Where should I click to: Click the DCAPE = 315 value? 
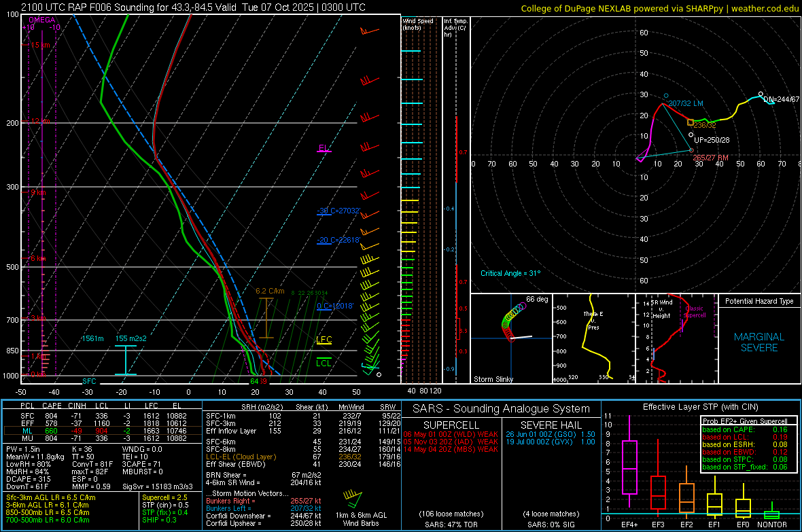28,479
